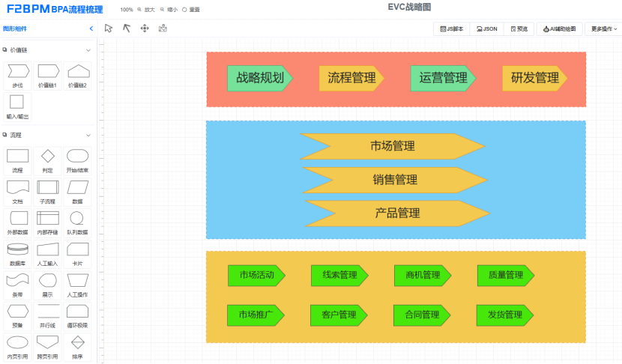
Task: Pick the 价值链2 shape
Action: (x=77, y=76)
